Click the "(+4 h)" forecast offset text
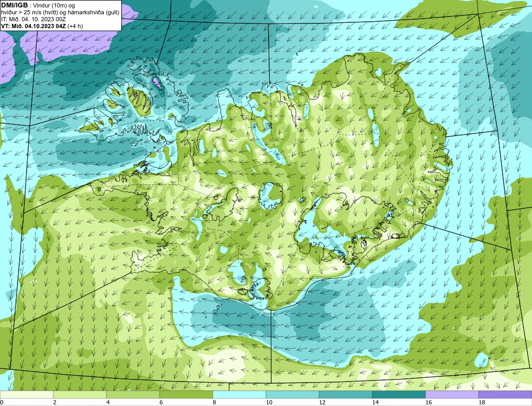This screenshot has width=532, height=406. tap(76, 26)
